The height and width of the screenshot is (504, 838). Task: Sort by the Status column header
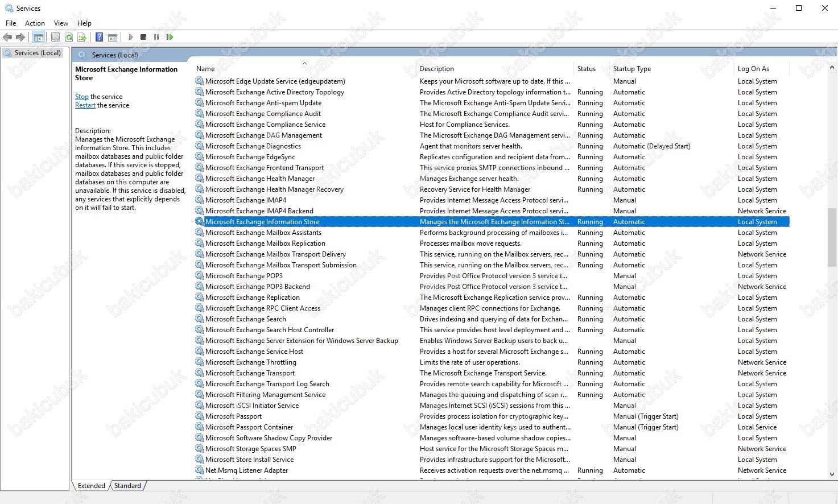(x=592, y=69)
